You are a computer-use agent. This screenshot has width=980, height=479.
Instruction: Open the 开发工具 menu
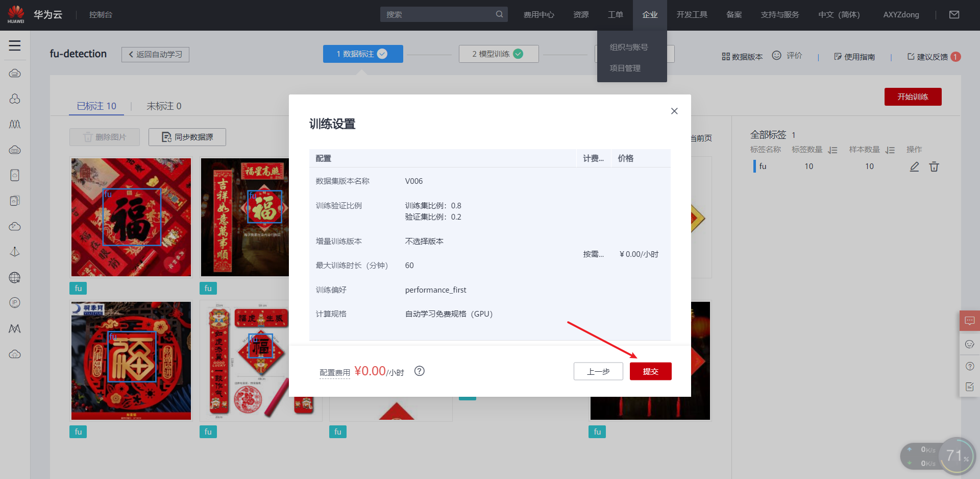(692, 15)
